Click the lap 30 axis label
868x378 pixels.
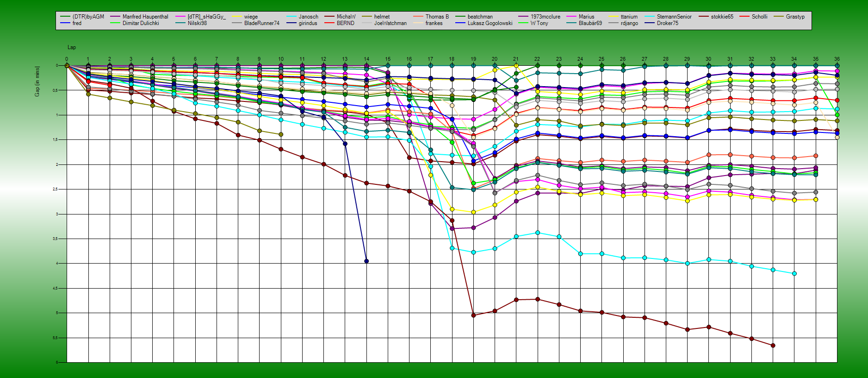click(708, 59)
